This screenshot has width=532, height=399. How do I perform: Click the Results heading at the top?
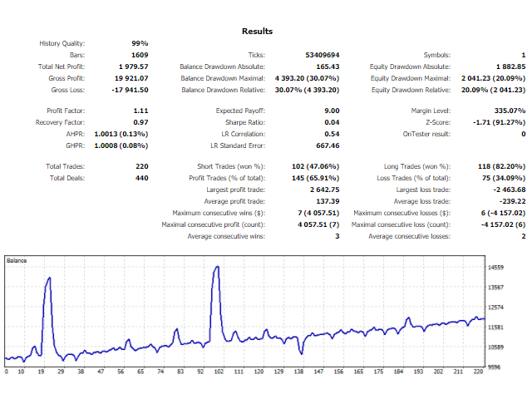click(x=257, y=31)
